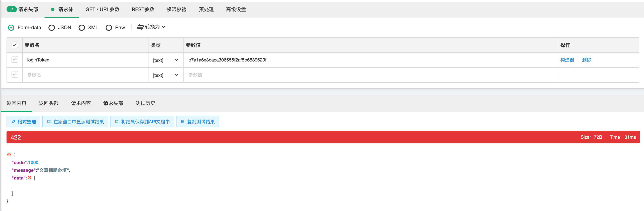Click the 复制测试结果 copy button
Screen dimensions: 644x211
tap(197, 122)
